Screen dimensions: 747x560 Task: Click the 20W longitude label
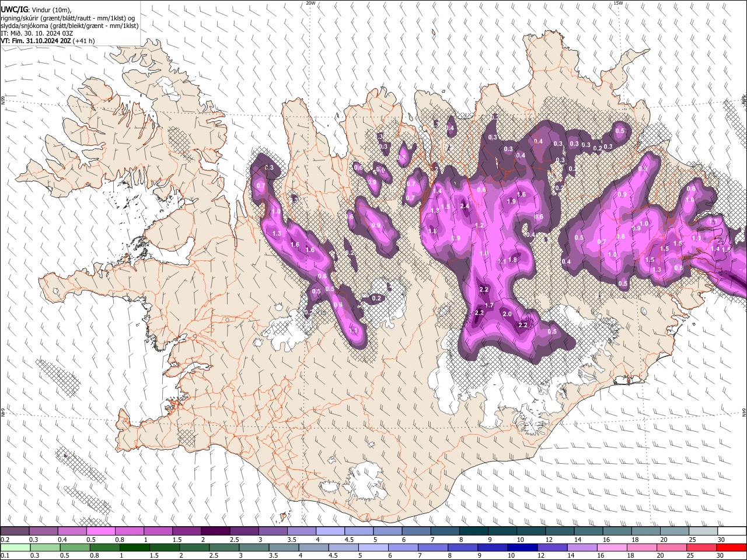tap(310, 3)
